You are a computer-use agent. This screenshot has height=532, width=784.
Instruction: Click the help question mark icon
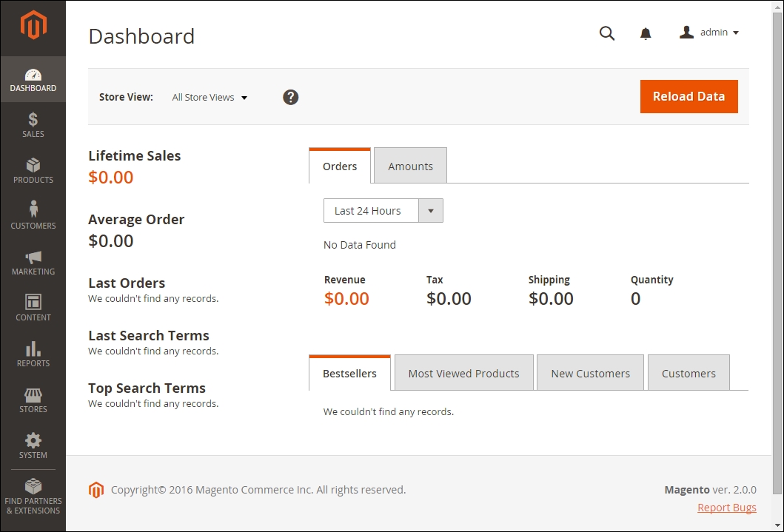[291, 97]
